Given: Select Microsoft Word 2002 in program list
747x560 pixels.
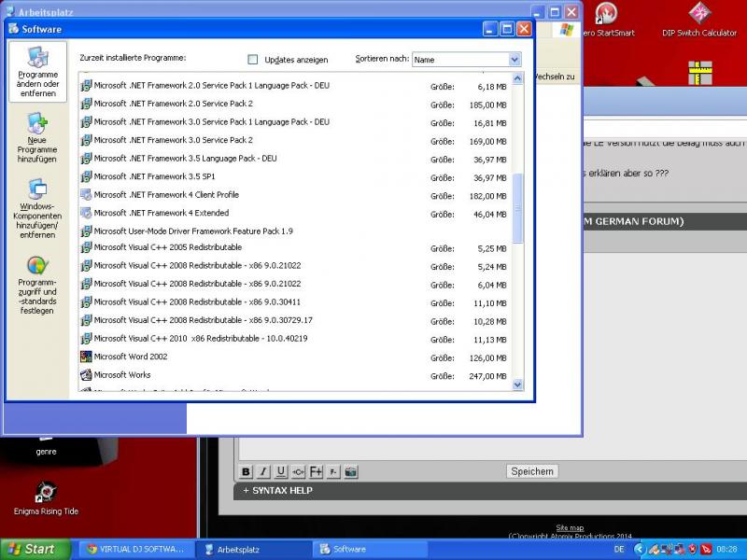Looking at the screenshot, I should (131, 357).
